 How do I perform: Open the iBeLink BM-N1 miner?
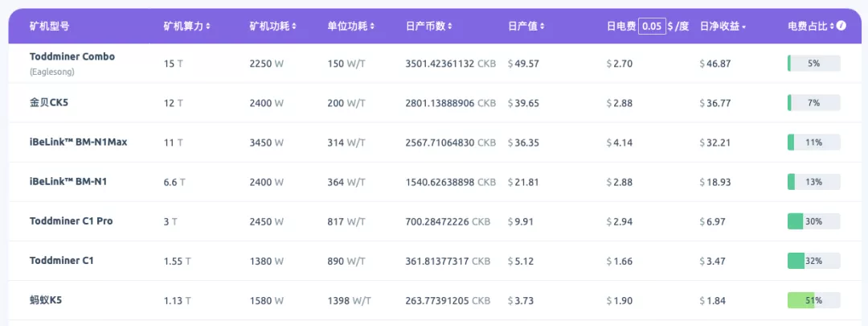[x=68, y=181]
